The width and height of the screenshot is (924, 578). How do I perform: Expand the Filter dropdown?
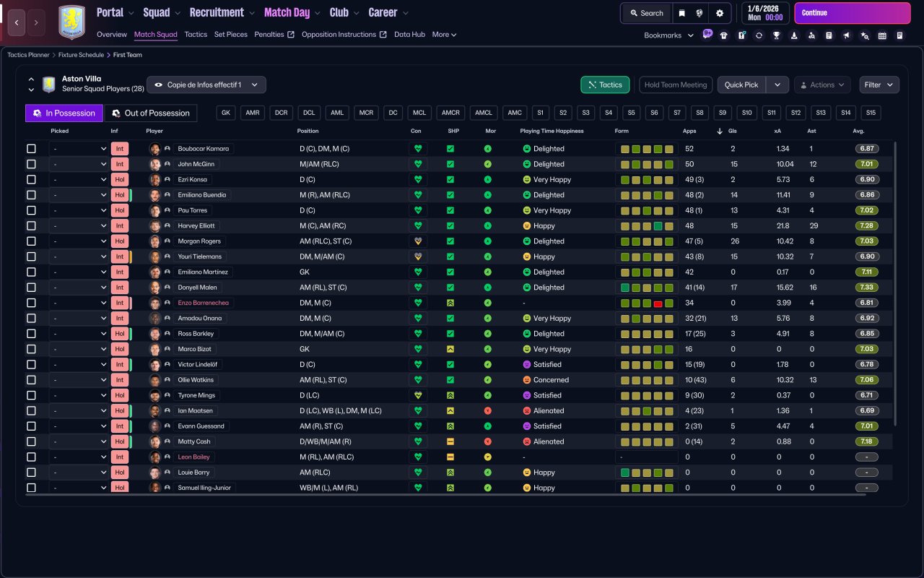point(879,85)
